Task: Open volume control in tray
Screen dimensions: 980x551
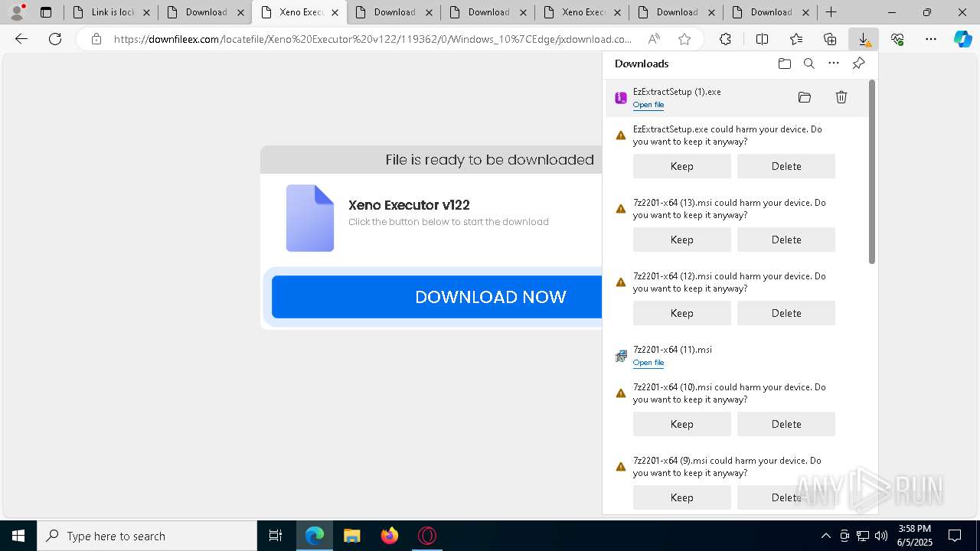Action: click(880, 536)
